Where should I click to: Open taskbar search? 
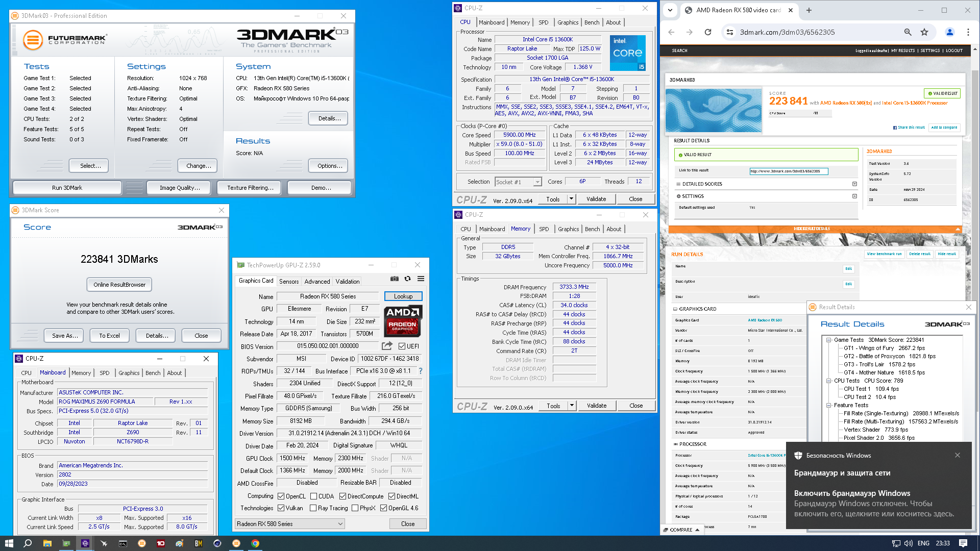click(28, 543)
